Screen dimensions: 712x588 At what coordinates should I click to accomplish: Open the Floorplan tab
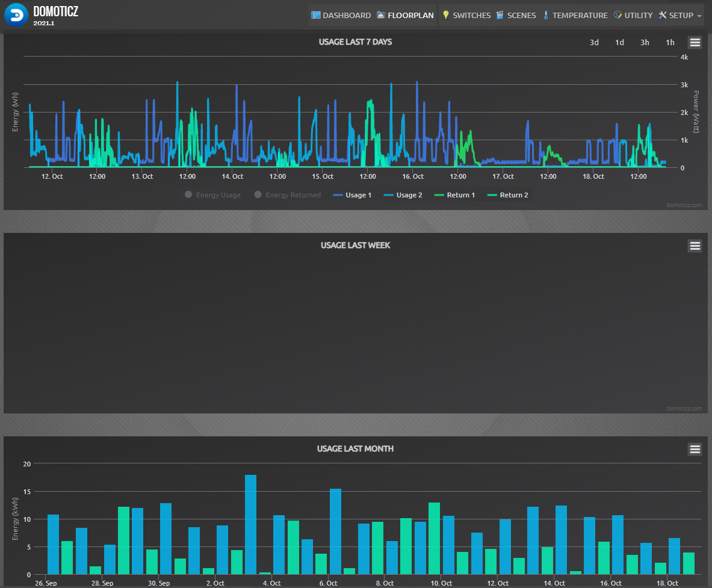(x=405, y=16)
